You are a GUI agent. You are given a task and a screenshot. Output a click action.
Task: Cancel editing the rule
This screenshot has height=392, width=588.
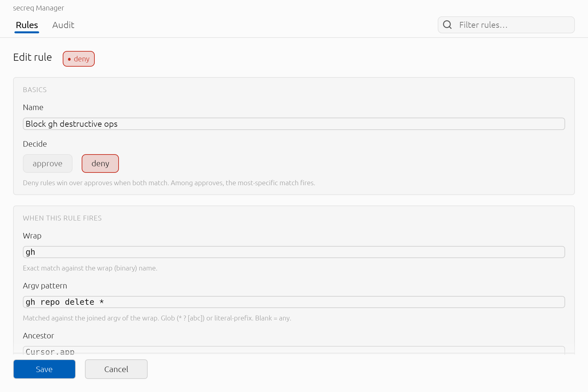click(116, 369)
